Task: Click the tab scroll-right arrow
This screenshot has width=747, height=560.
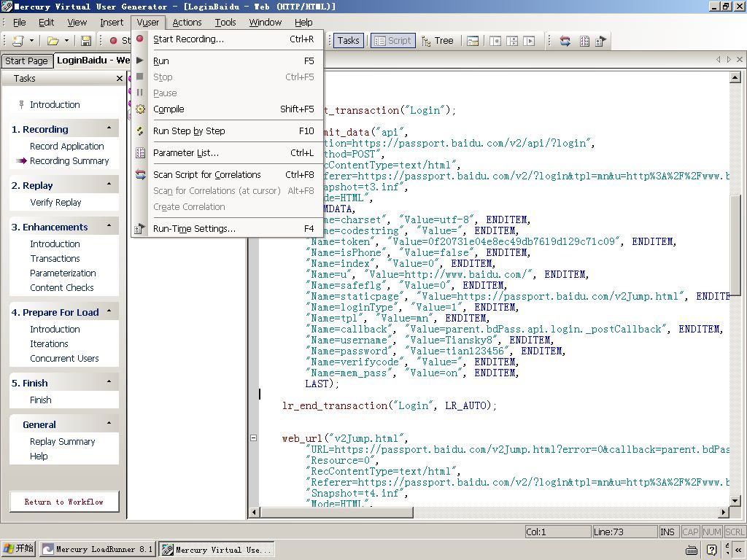Action: coord(729,60)
